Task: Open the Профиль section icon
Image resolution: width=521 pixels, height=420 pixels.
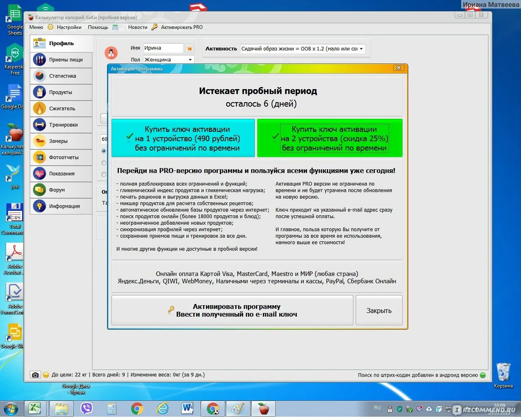Action: tap(39, 43)
